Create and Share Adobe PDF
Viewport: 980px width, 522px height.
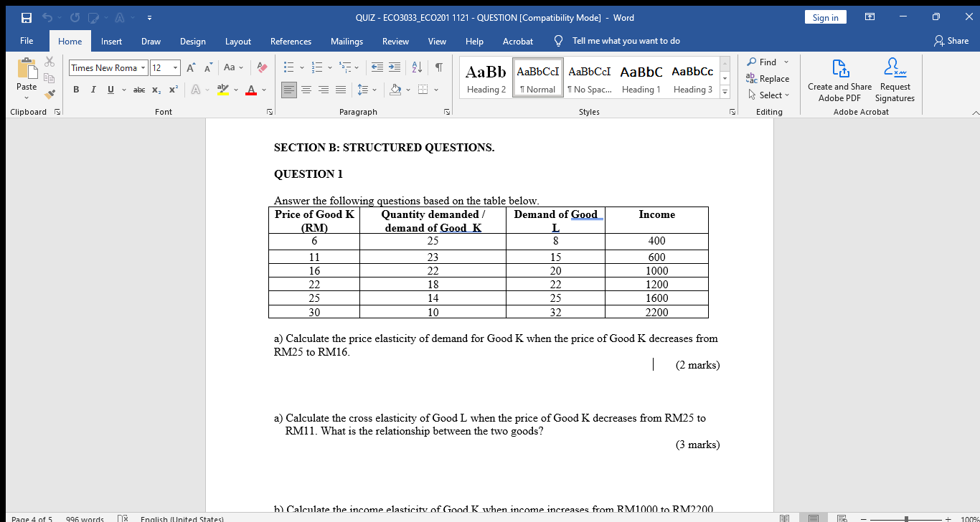[x=839, y=79]
